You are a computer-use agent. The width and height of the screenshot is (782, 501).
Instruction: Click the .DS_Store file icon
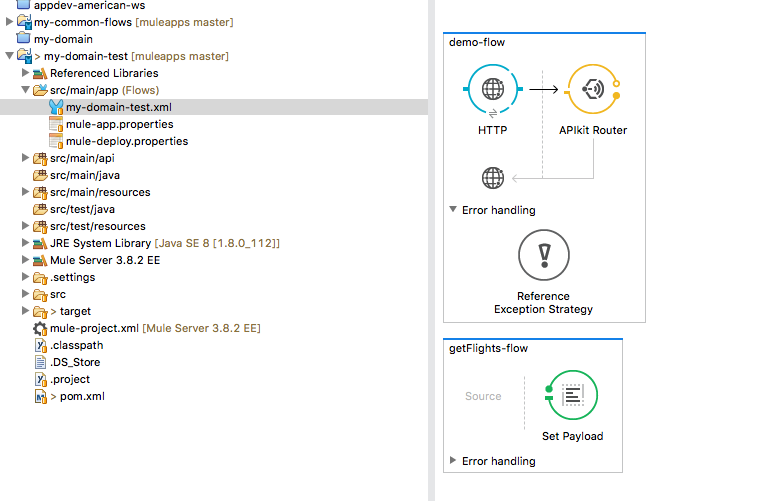(x=40, y=362)
